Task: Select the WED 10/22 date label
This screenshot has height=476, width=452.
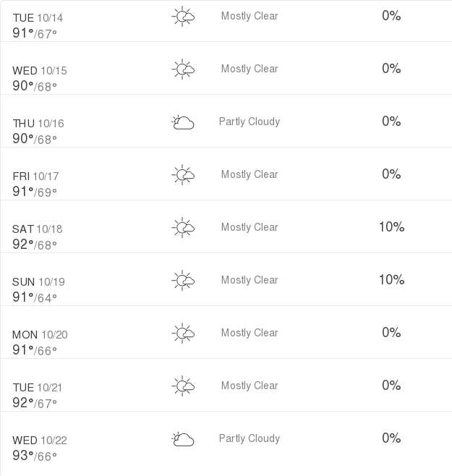Action: 40,441
